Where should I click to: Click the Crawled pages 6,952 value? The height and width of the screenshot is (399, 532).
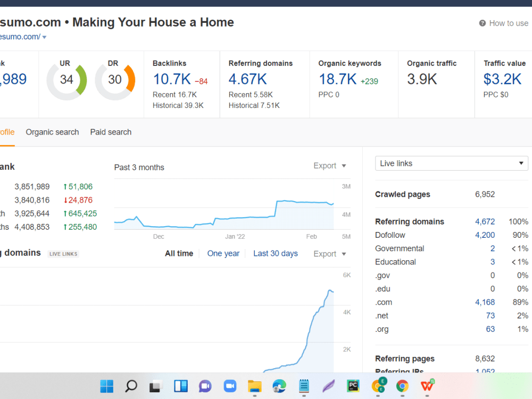coord(485,194)
